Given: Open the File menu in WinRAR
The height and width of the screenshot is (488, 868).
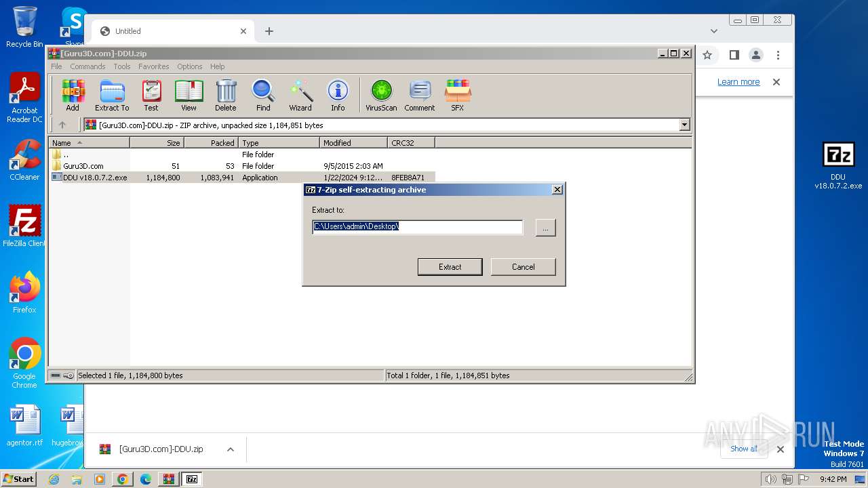Looking at the screenshot, I should tap(56, 66).
